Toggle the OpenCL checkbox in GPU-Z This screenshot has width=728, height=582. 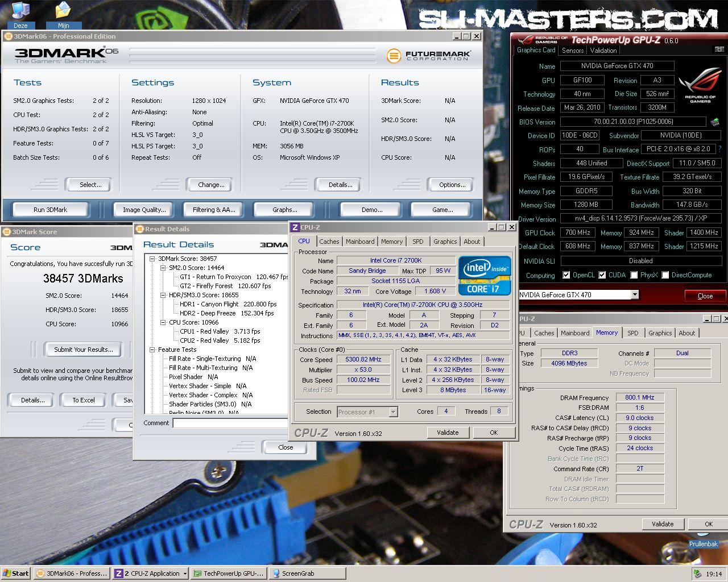(566, 275)
